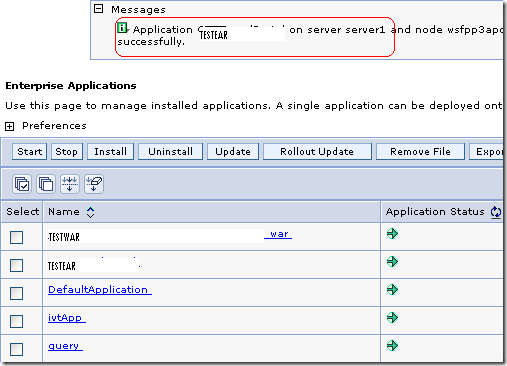Click the Name column header text
Image resolution: width=507 pixels, height=366 pixels.
pyautogui.click(x=64, y=212)
